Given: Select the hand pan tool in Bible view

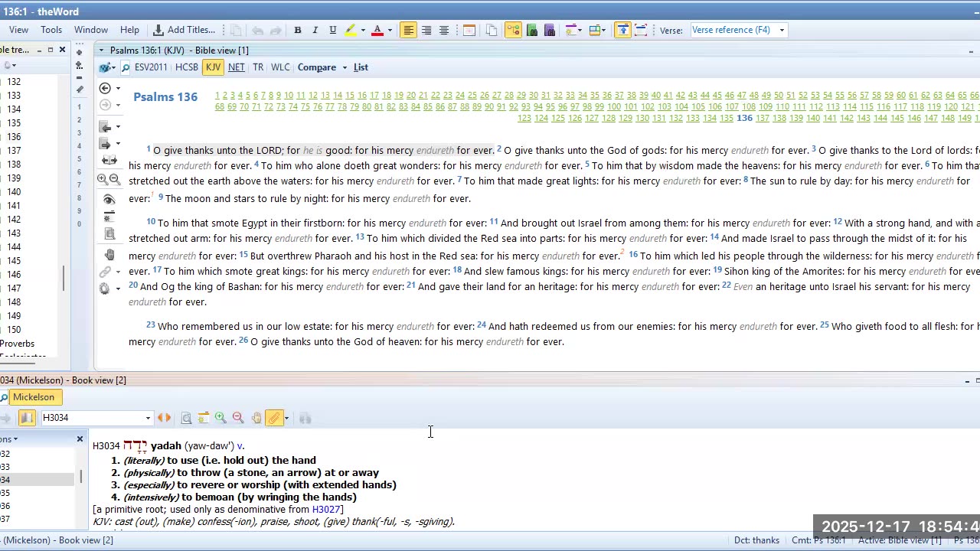Looking at the screenshot, I should 109,255.
